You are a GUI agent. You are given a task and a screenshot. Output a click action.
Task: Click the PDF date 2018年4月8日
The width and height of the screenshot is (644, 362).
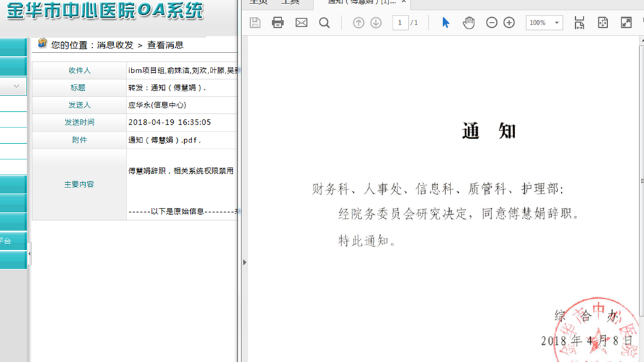pyautogui.click(x=587, y=341)
